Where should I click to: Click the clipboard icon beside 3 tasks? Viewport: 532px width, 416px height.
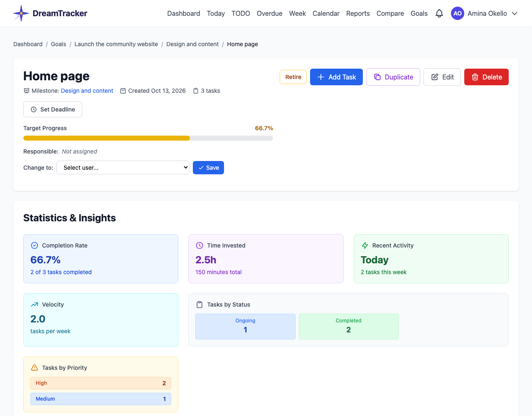point(196,91)
